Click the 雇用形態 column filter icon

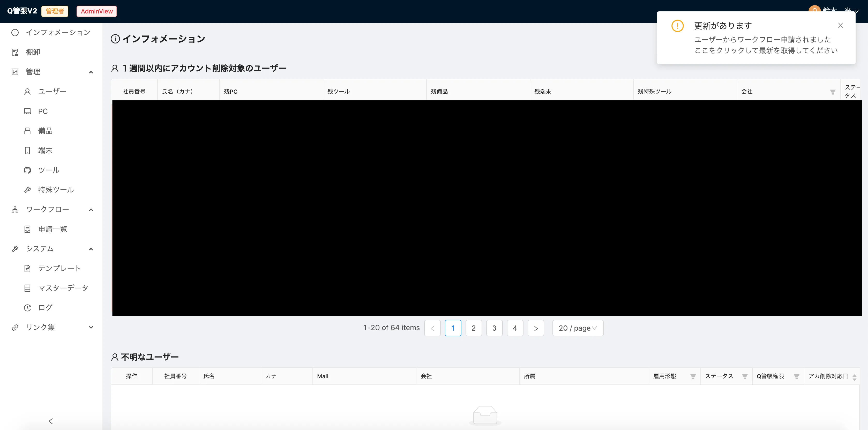pos(693,376)
